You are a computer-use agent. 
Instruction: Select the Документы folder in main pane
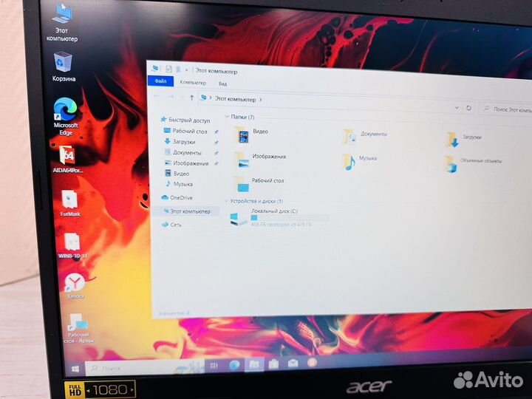[x=365, y=137]
